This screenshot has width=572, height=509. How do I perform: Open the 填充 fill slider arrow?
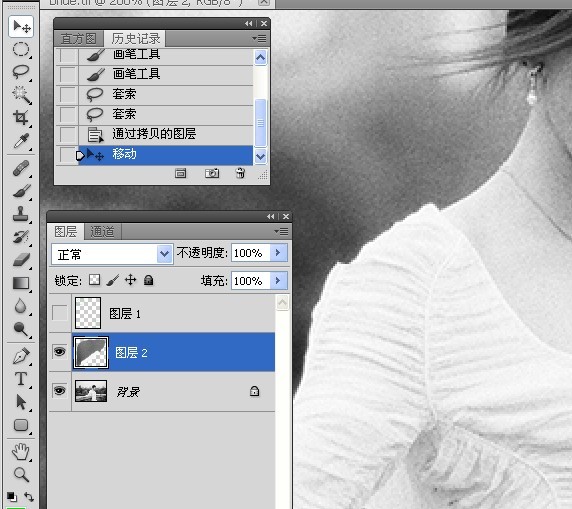(x=279, y=281)
